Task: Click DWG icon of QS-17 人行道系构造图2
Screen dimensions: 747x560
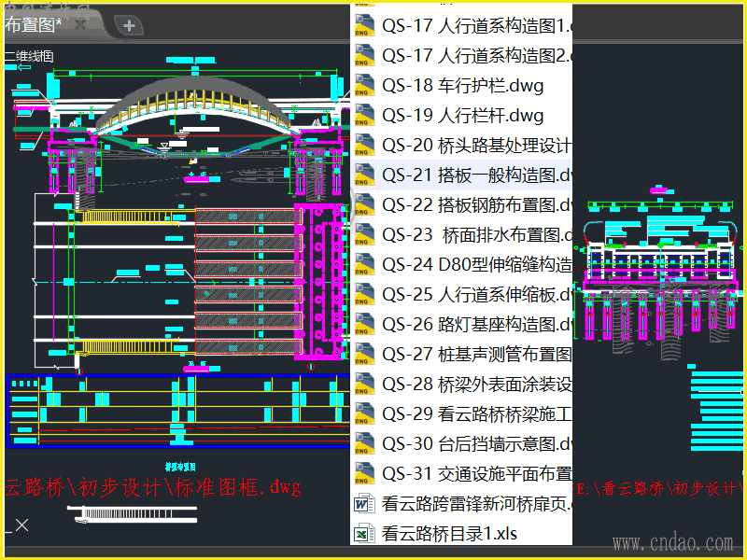Action: [x=364, y=56]
